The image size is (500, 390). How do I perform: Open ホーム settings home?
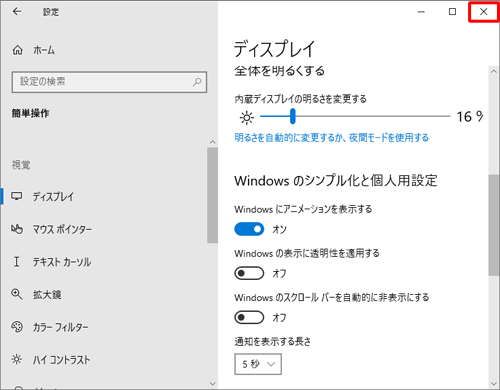33,50
